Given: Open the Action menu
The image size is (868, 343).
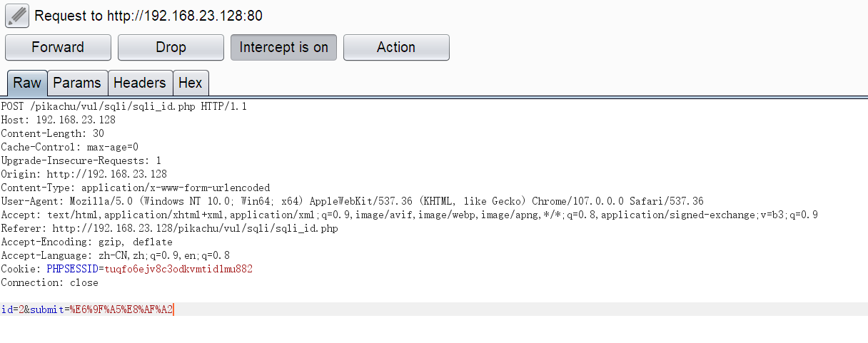Looking at the screenshot, I should pos(396,48).
